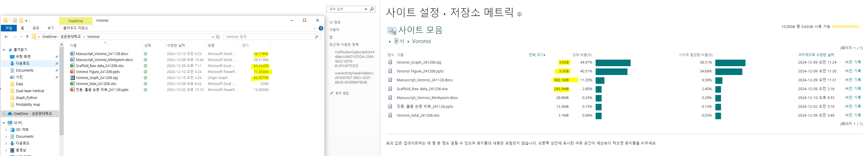Select 다운로드 under 즐겨찾기

coord(22,64)
